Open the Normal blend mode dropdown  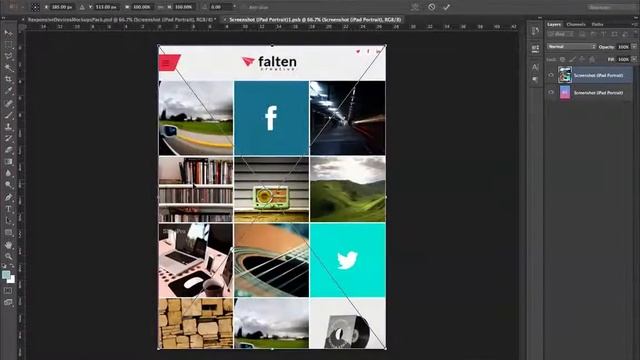click(x=572, y=47)
